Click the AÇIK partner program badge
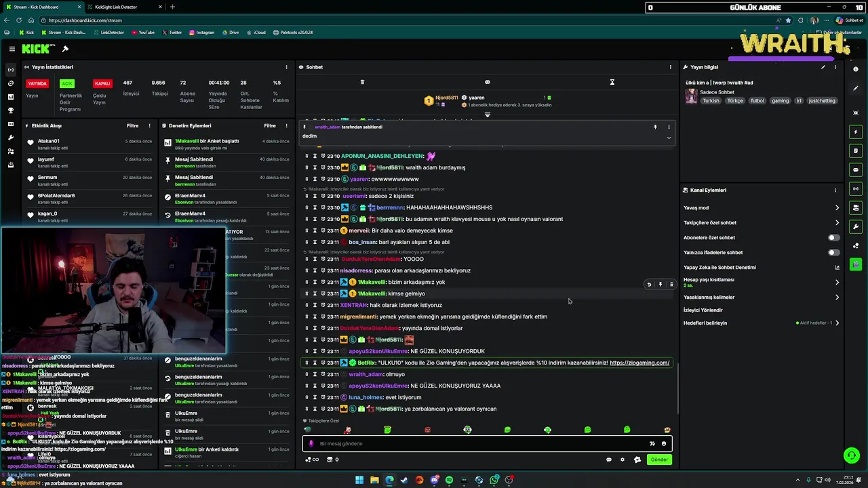This screenshot has width=868, height=488. (x=66, y=83)
